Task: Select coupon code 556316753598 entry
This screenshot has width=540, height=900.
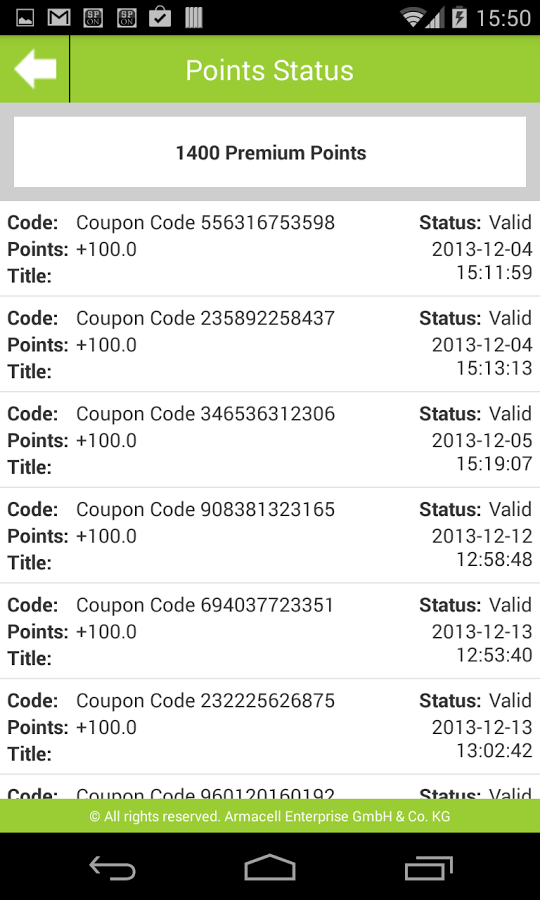Action: pyautogui.click(x=270, y=249)
